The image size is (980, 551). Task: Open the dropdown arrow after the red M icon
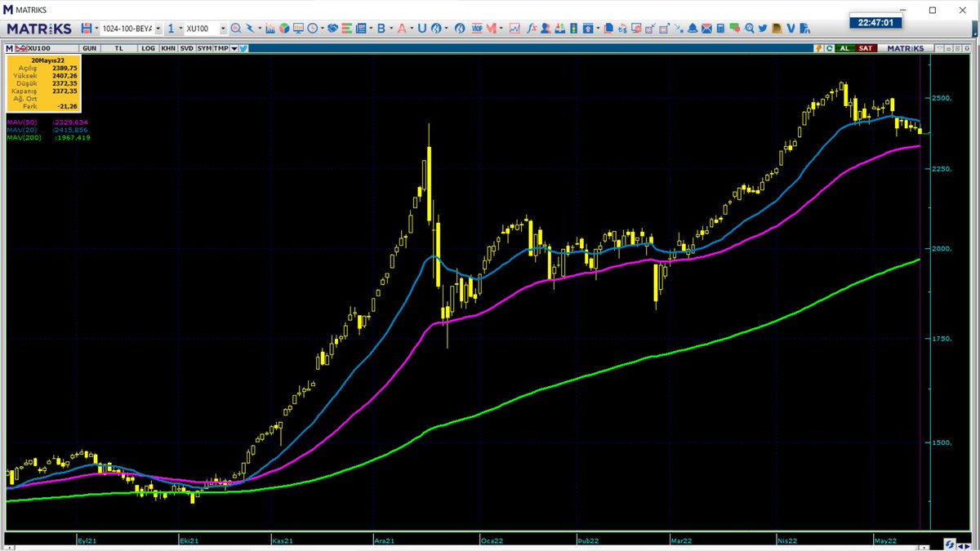[501, 29]
